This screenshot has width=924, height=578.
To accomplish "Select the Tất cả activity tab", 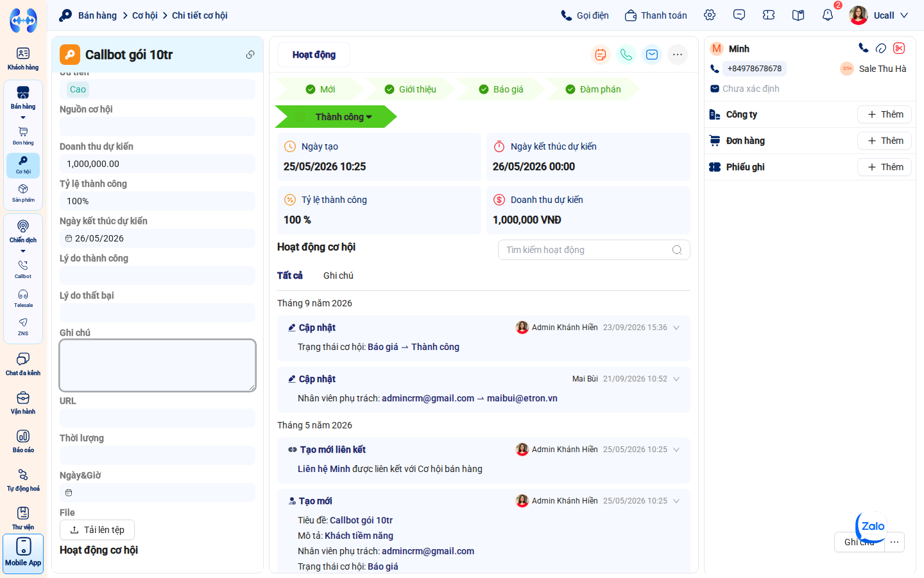I will 290,276.
